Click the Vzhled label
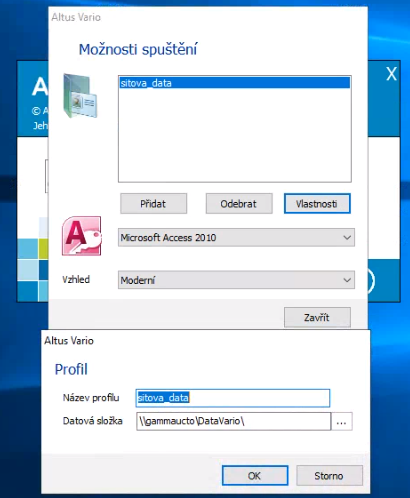Image resolution: width=410 pixels, height=498 pixels. click(76, 279)
